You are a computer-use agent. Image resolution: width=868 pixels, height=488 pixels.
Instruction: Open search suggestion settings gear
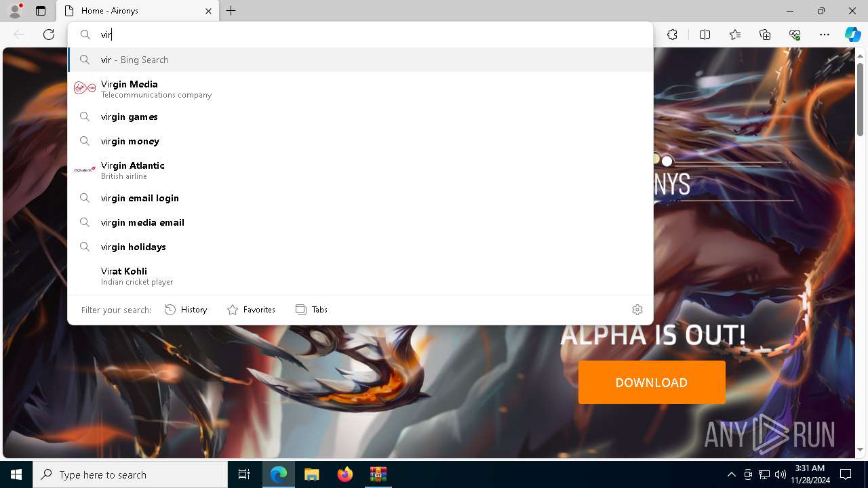pos(637,310)
